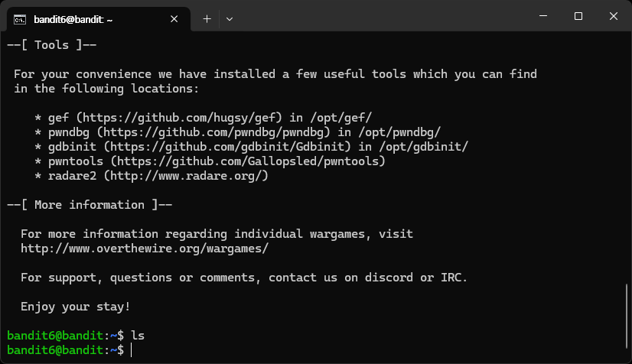Open a new terminal tab with plus

pyautogui.click(x=207, y=19)
